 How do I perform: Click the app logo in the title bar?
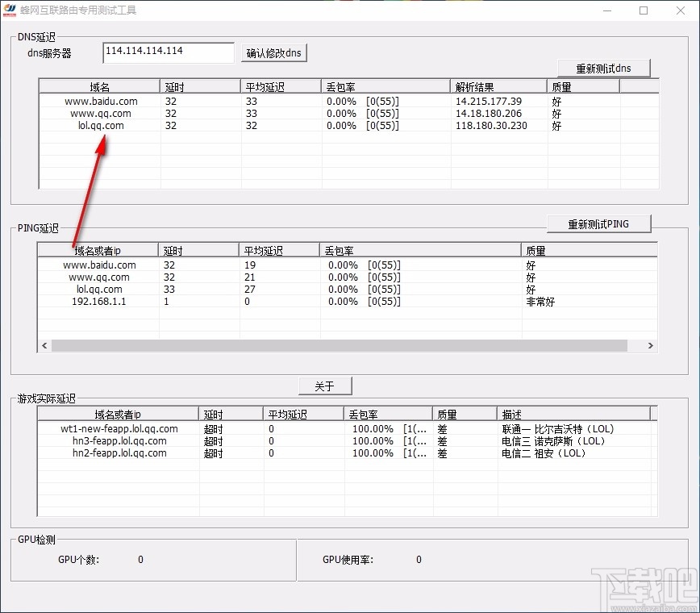pyautogui.click(x=11, y=10)
